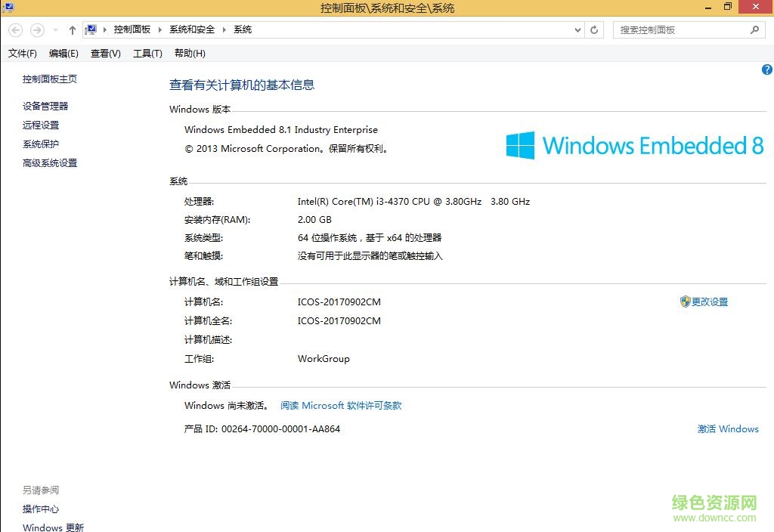The width and height of the screenshot is (774, 532).
Task: Expand the address bar history dropdown
Action: click(577, 29)
